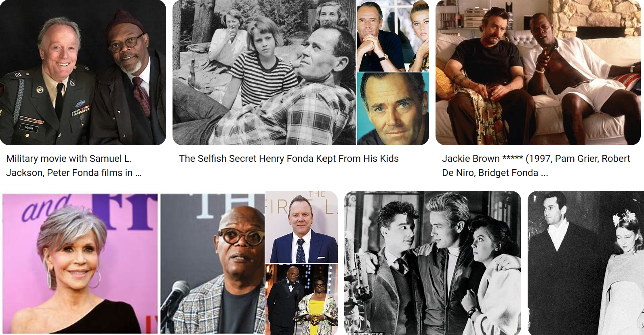Click "Jackson, Peter Fonda films in ..." caption line
The image size is (644, 335).
coord(74,173)
